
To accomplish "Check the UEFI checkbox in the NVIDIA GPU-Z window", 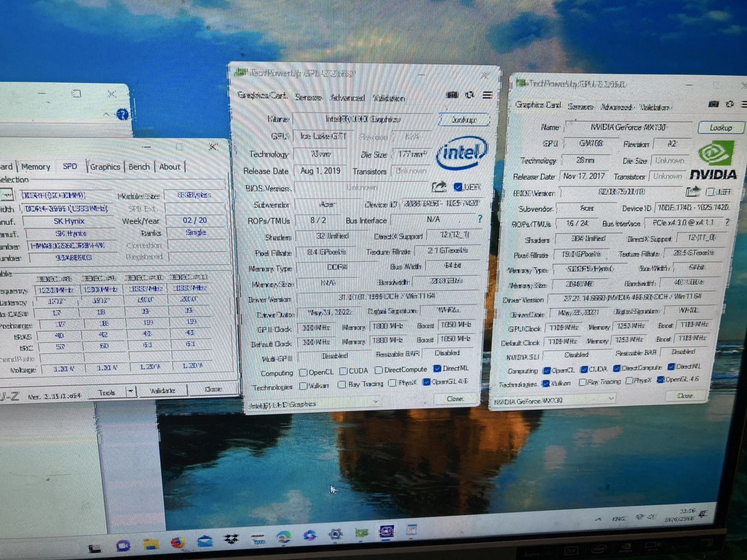I will 710,192.
